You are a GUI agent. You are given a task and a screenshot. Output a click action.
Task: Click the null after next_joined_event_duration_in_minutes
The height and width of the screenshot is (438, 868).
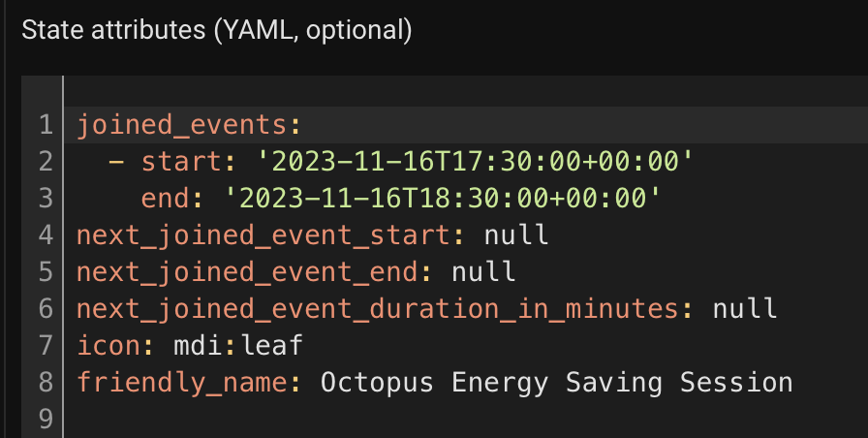[745, 308]
